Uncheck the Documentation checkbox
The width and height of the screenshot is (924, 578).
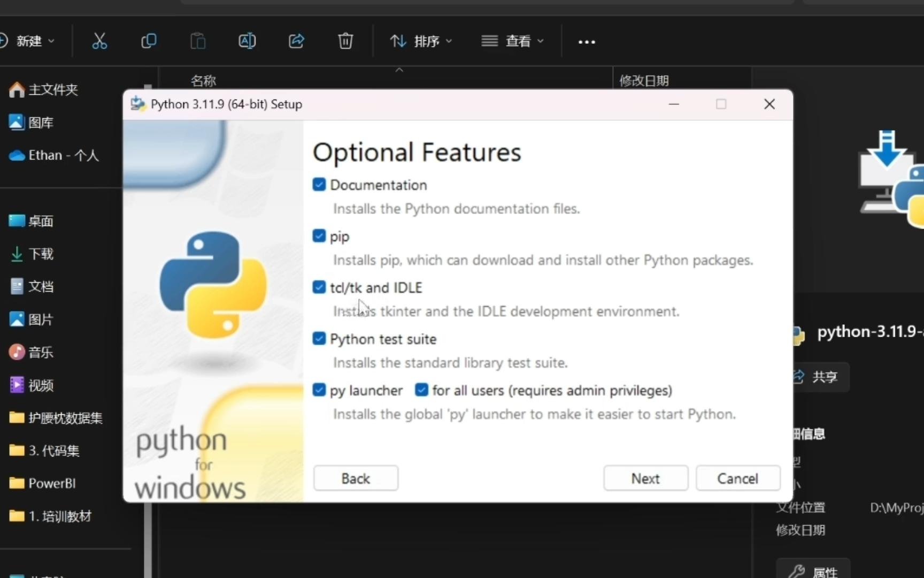click(x=319, y=185)
